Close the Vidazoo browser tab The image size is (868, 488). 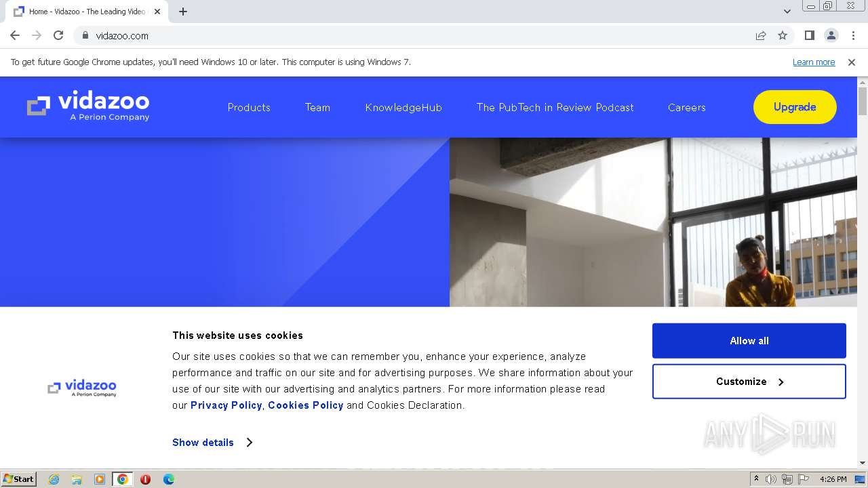click(157, 12)
